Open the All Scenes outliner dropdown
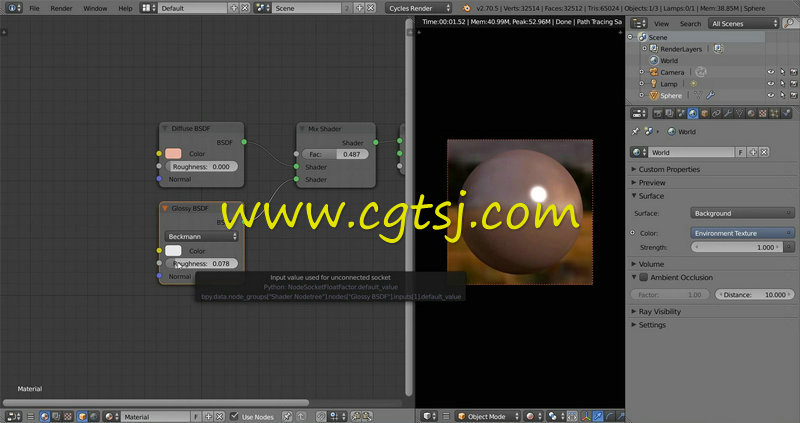Viewport: 800px width, 423px height. 744,23
